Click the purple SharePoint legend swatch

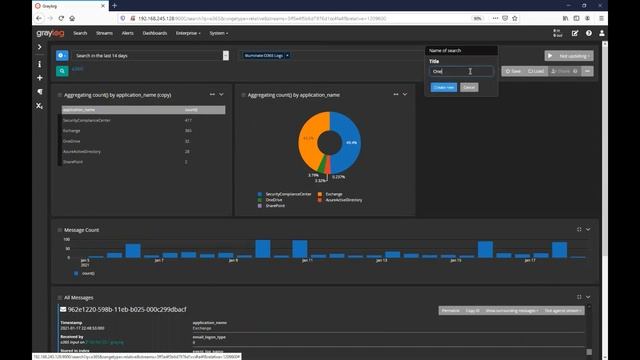tap(260, 206)
